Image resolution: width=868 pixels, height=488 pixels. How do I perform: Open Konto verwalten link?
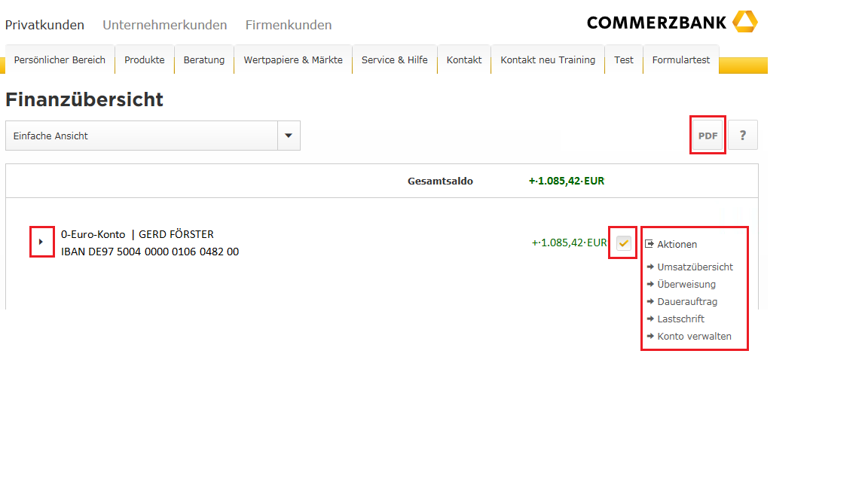click(x=694, y=336)
